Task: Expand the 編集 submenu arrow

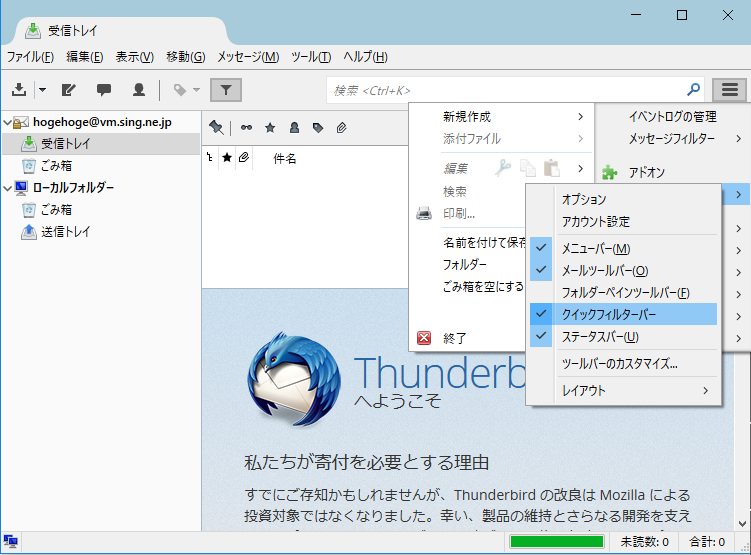Action: coord(580,169)
